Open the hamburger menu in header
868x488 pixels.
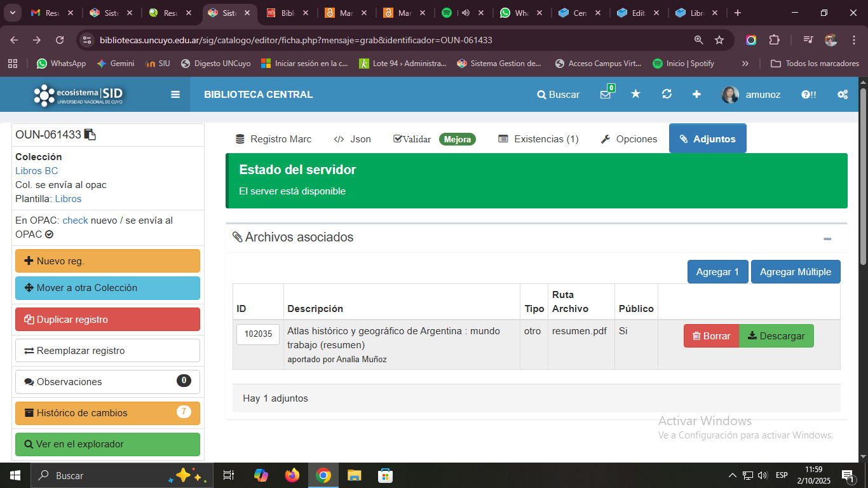[x=175, y=95]
